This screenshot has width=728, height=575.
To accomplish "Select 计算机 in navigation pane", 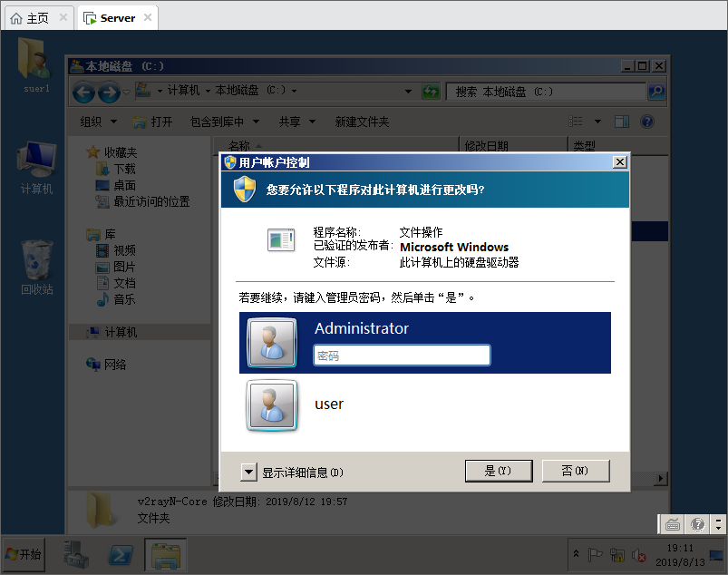I will (x=140, y=332).
